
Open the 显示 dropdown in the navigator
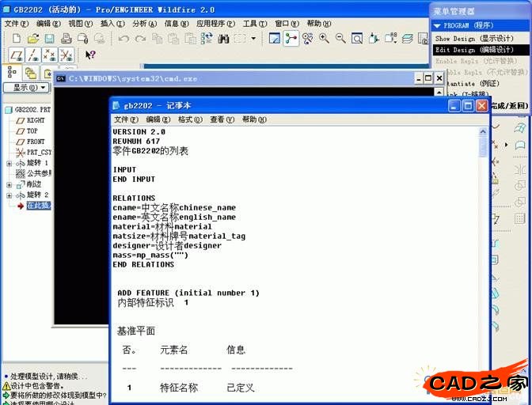point(26,88)
